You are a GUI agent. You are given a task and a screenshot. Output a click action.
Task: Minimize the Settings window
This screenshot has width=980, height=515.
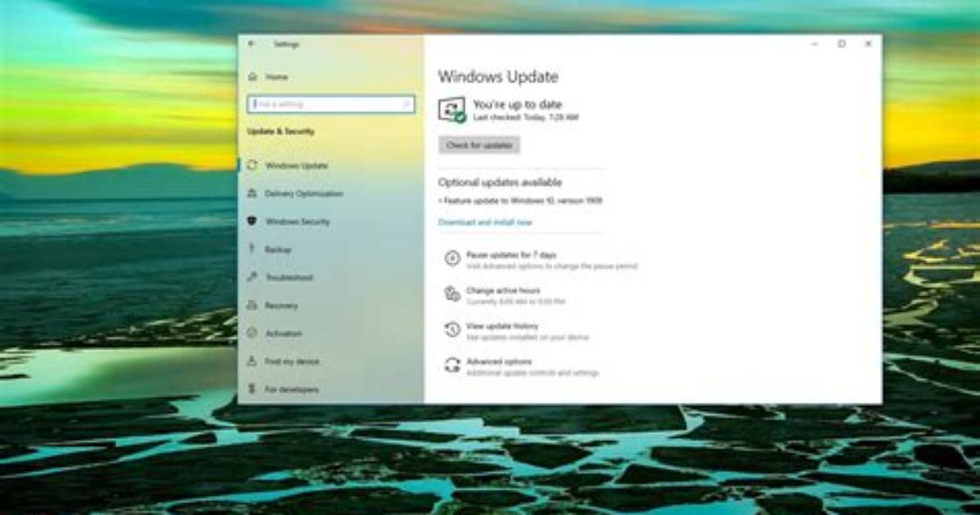[x=814, y=43]
